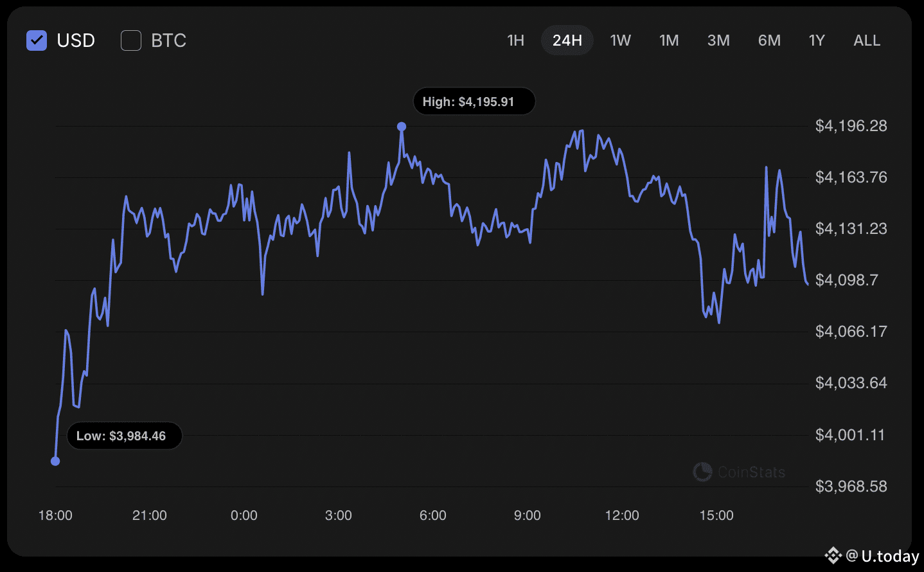This screenshot has height=572, width=924.
Task: Click the High: $4,195.91 tooltip label
Action: (474, 102)
